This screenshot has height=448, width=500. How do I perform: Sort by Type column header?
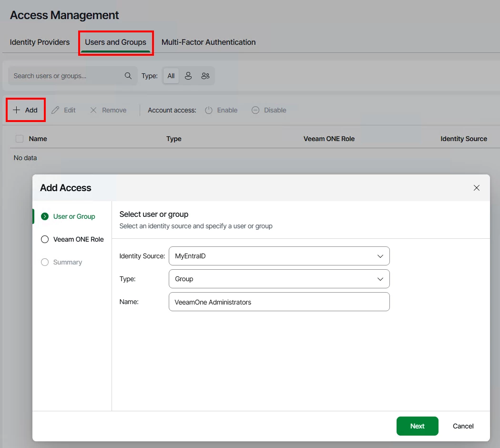tap(174, 139)
